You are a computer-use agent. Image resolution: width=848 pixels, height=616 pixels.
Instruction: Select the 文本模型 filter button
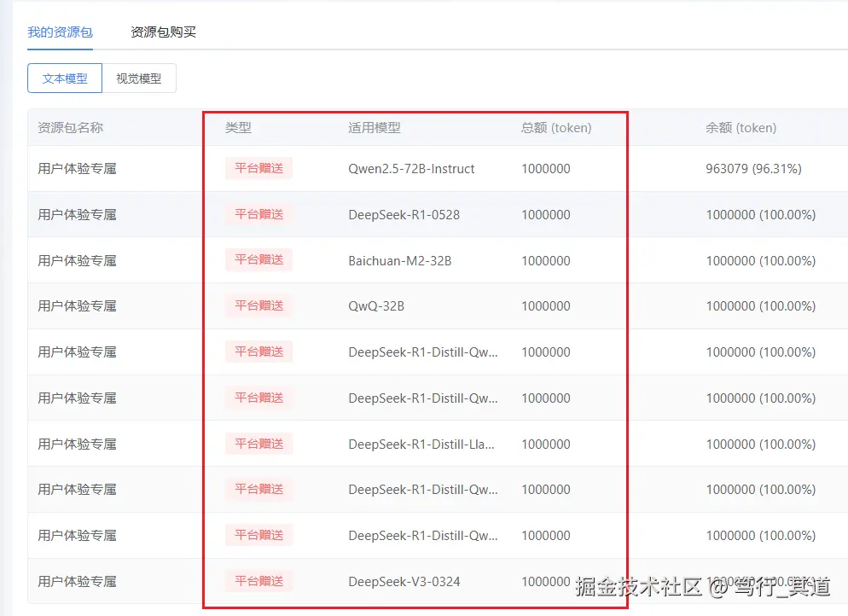pos(65,78)
